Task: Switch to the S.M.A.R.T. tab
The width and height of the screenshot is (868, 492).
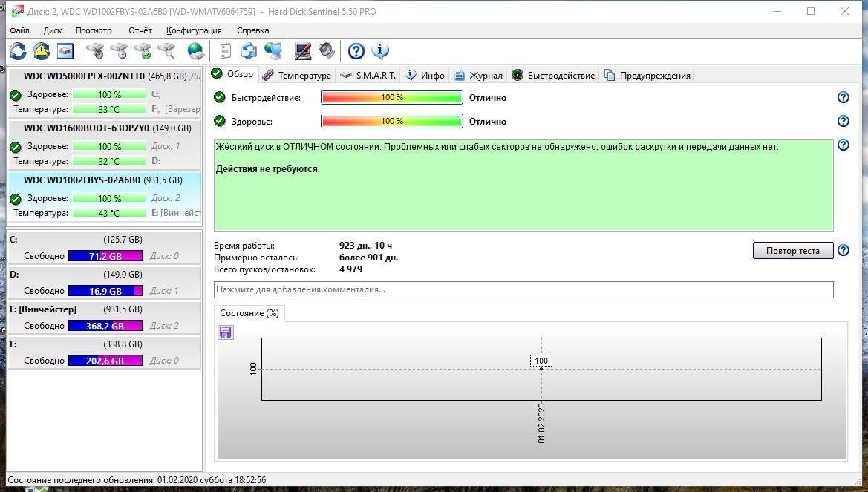Action: click(368, 75)
